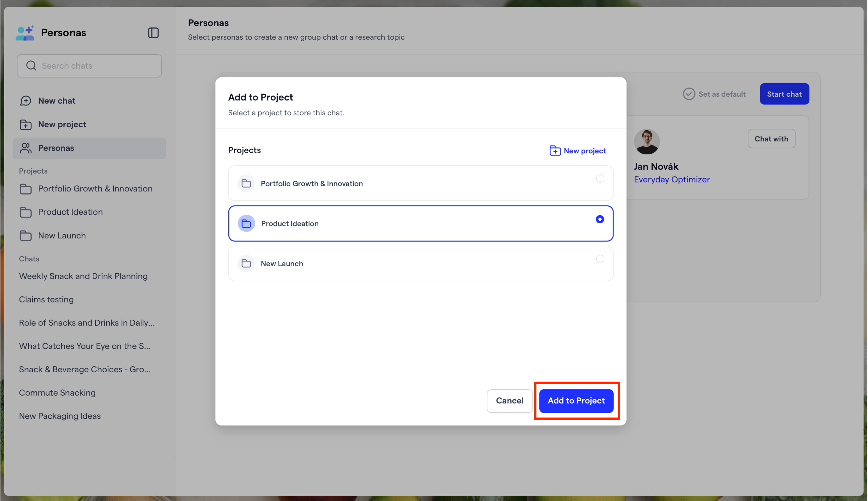Select the New Launch row in dialog
868x501 pixels.
pyautogui.click(x=421, y=264)
